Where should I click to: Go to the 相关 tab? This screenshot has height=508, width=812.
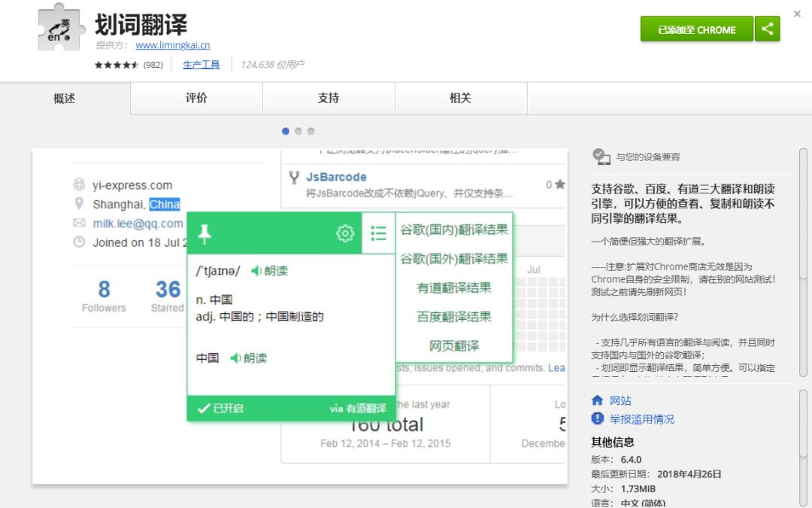[x=460, y=98]
